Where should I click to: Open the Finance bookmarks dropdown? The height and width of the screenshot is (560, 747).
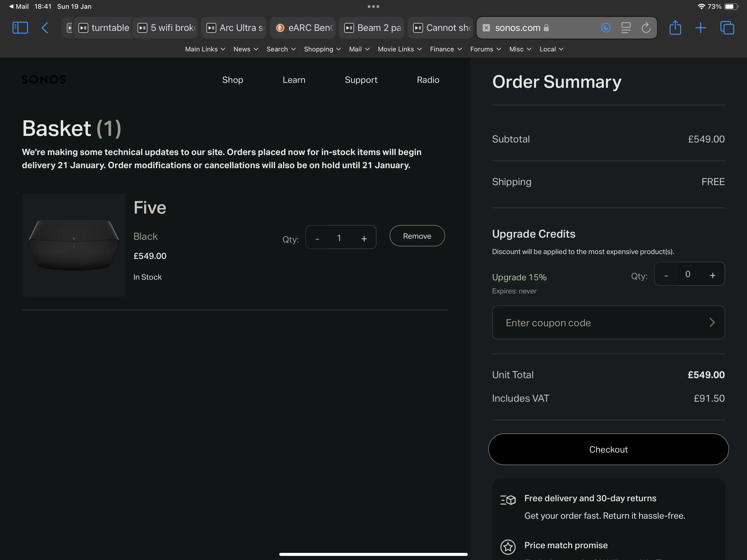pos(445,49)
